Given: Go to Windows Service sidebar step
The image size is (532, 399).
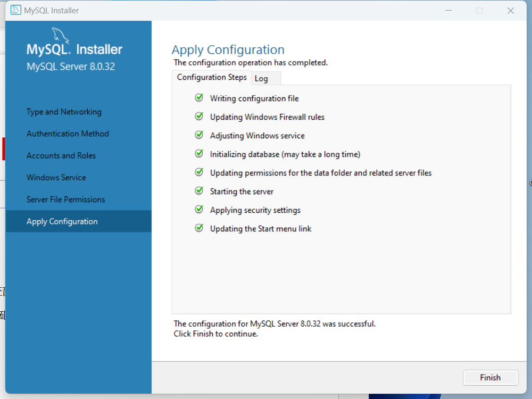Looking at the screenshot, I should pyautogui.click(x=56, y=178).
